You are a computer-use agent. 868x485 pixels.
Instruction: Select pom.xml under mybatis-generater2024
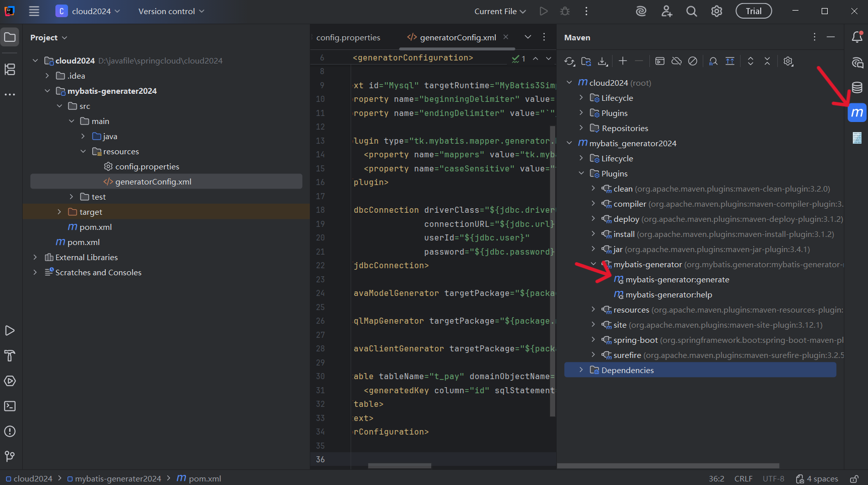(x=95, y=227)
